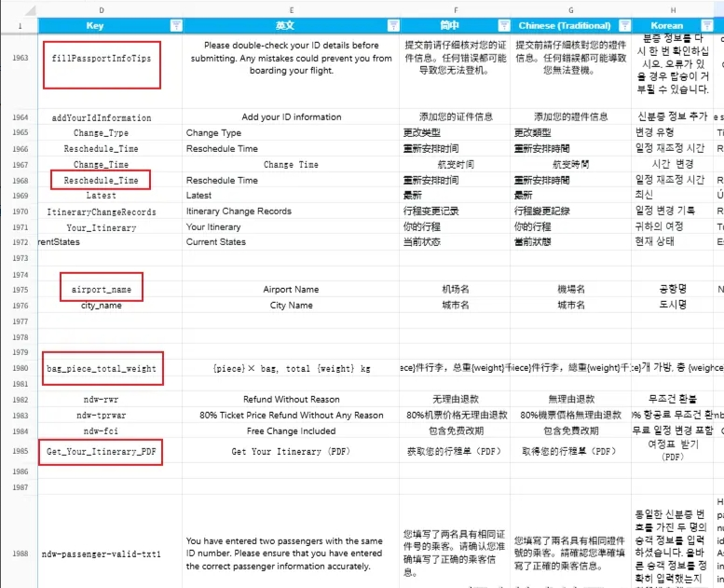This screenshot has height=588, width=724.
Task: Click the filter icon in 简中 header
Action: click(x=504, y=25)
